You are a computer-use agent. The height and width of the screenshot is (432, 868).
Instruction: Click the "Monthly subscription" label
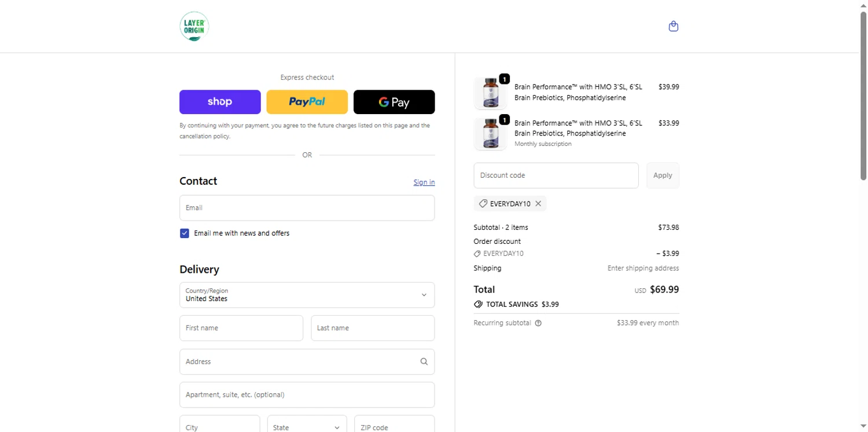[x=543, y=144]
